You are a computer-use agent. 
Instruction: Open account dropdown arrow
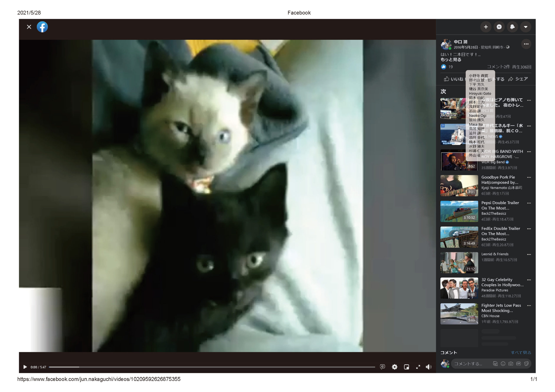click(x=526, y=27)
